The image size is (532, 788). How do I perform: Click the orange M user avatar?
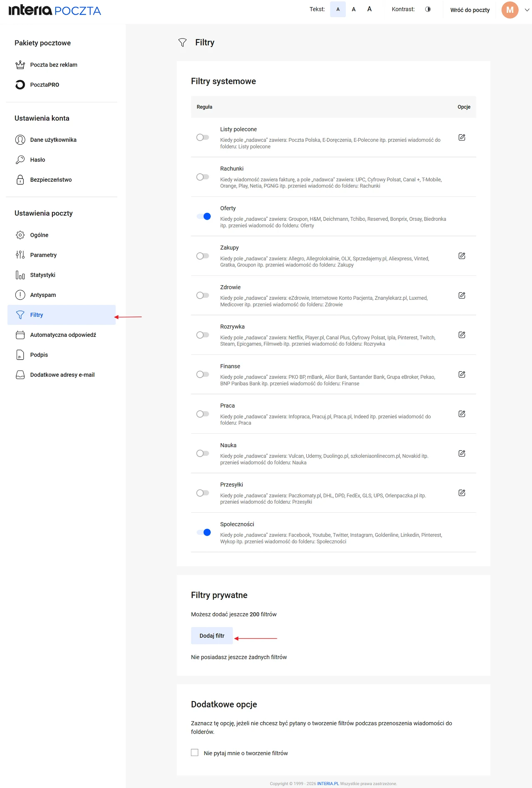click(510, 10)
